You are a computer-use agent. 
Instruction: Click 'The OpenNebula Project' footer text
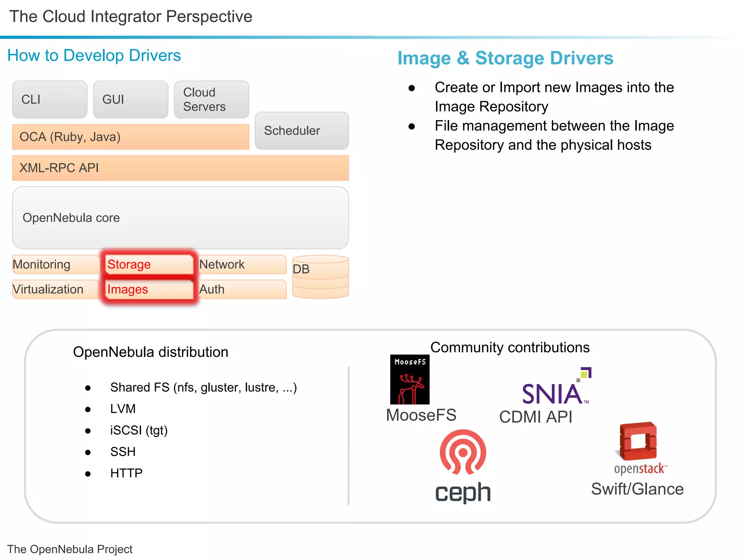coord(70,549)
